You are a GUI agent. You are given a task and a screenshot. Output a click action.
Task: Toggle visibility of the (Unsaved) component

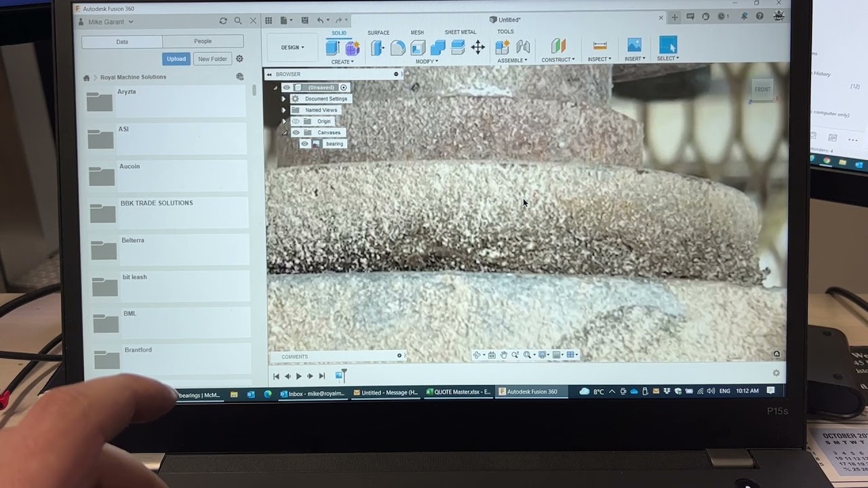point(287,87)
